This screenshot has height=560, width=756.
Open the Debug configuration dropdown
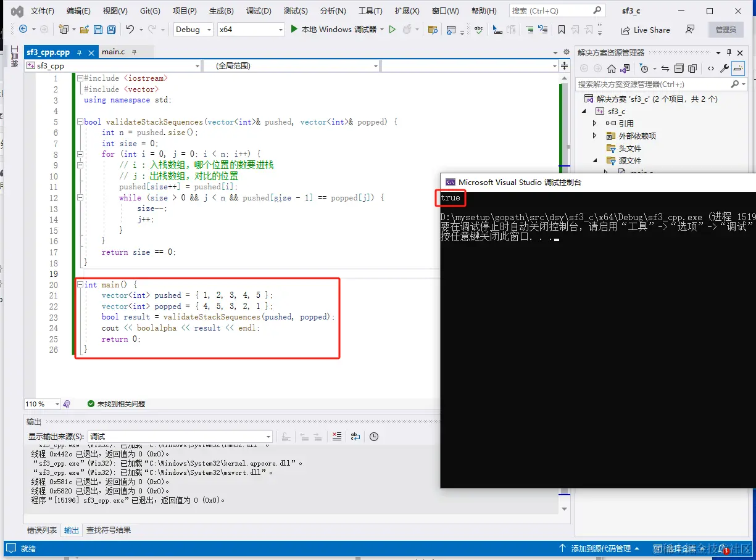[x=193, y=30]
